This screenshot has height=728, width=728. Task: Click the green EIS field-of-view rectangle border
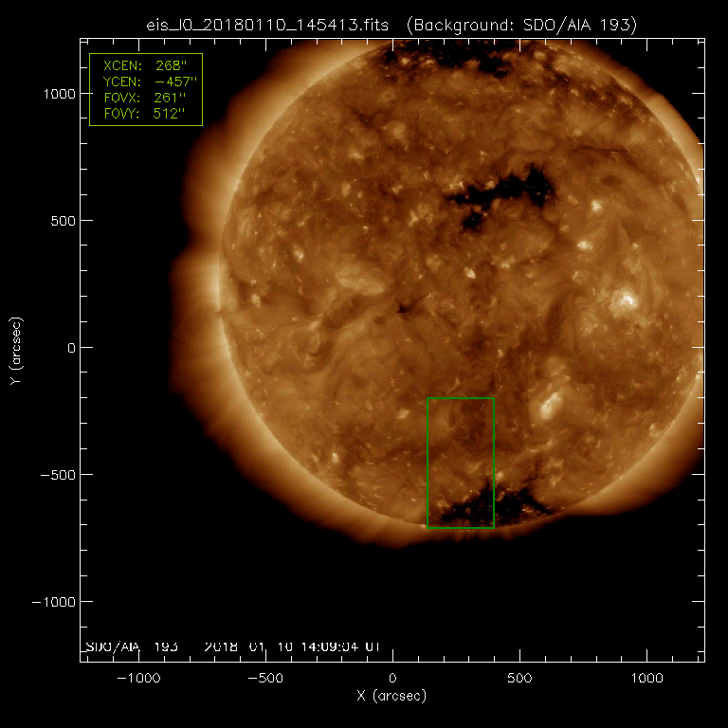[x=428, y=463]
